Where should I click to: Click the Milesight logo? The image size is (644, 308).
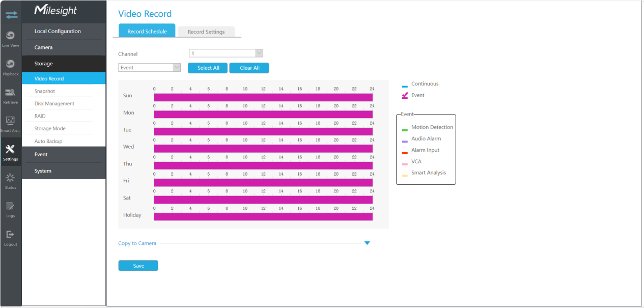(55, 11)
